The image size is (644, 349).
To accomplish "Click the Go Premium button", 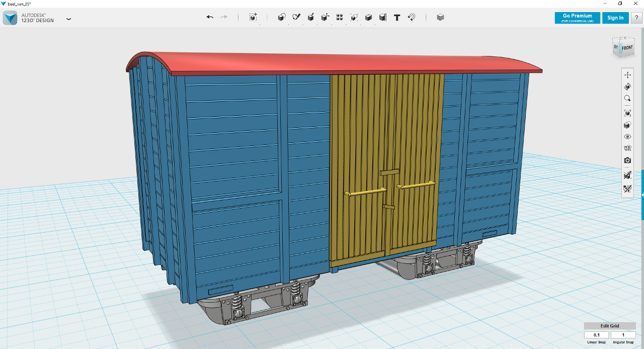I will (x=577, y=18).
